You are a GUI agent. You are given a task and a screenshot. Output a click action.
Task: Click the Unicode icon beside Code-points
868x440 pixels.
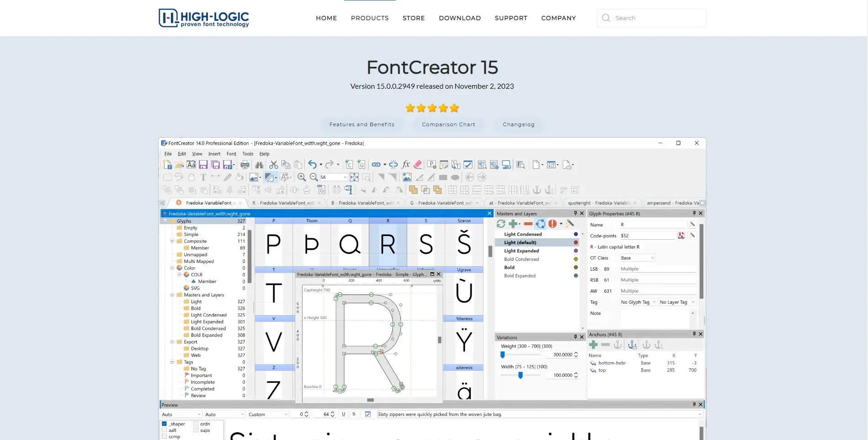[681, 236]
